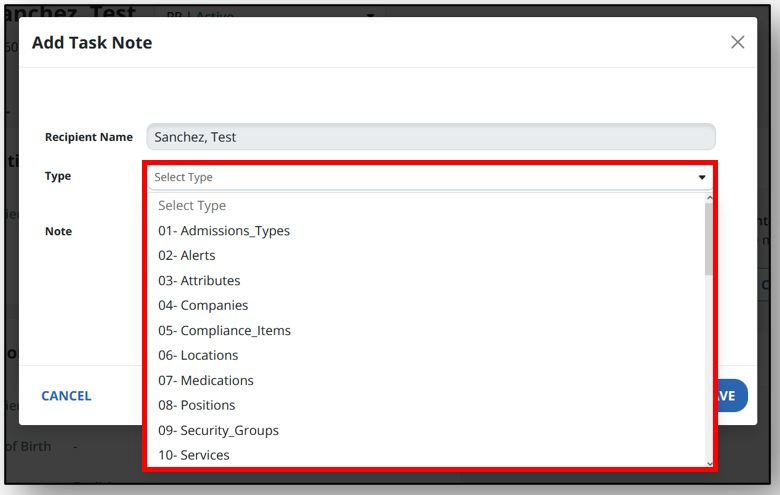Click the dropdown list scrollbar thumb
The height and width of the screenshot is (495, 780).
coord(709,239)
